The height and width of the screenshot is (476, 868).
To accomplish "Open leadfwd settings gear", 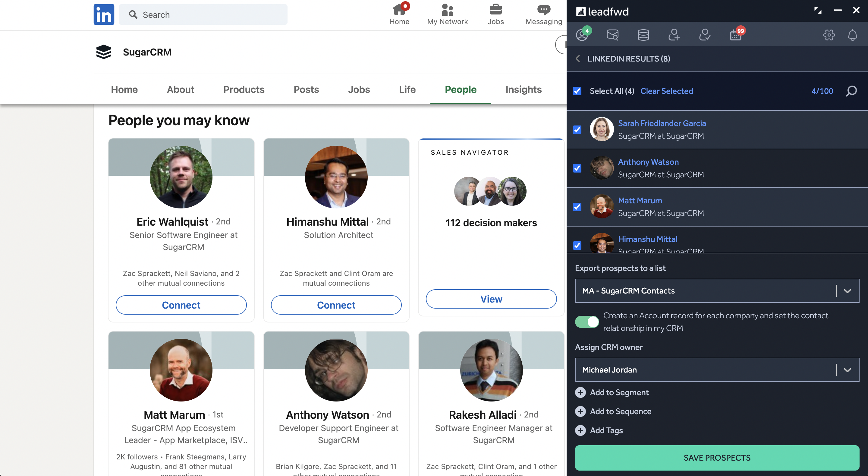I will pos(829,35).
